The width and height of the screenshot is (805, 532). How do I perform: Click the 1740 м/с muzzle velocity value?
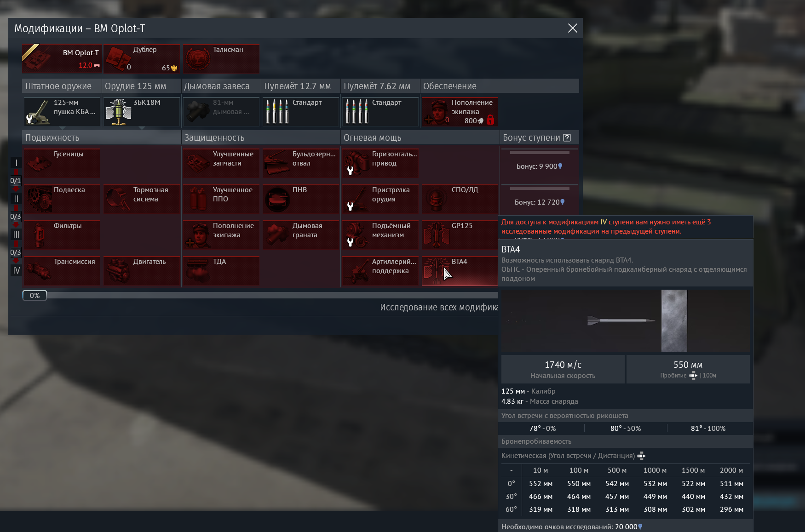(x=563, y=365)
